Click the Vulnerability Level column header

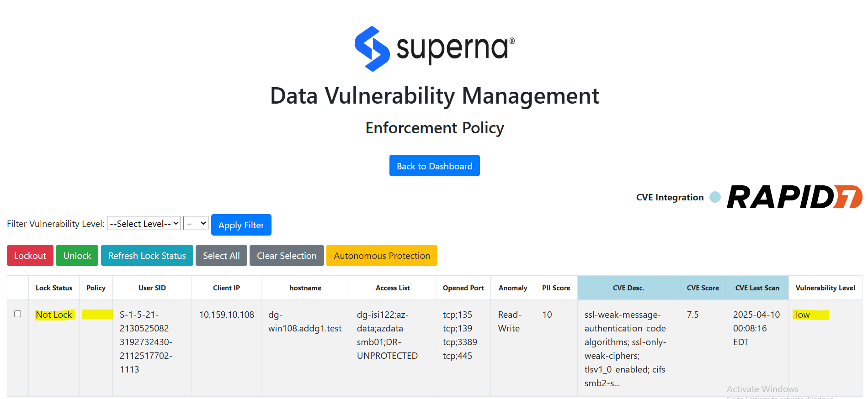coord(825,288)
